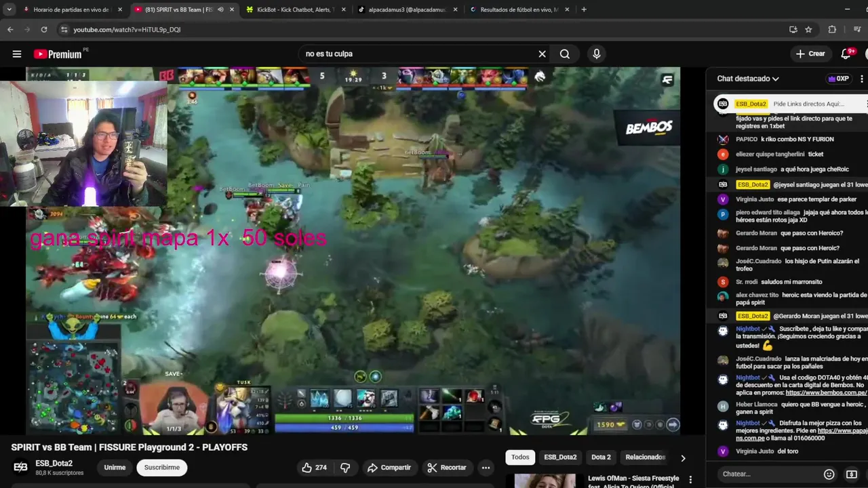Screen dimensions: 868x488
Task: Mute the tab via its speaker icon
Action: pyautogui.click(x=220, y=9)
